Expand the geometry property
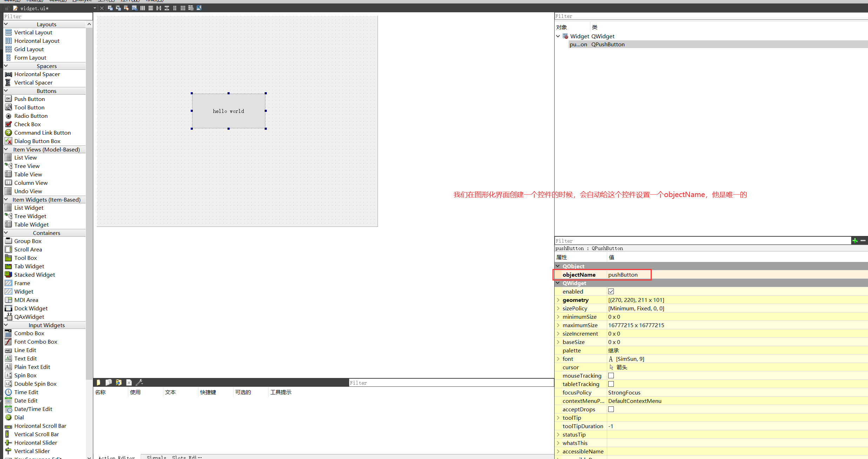Screen dimensions: 868x459 tap(558, 300)
